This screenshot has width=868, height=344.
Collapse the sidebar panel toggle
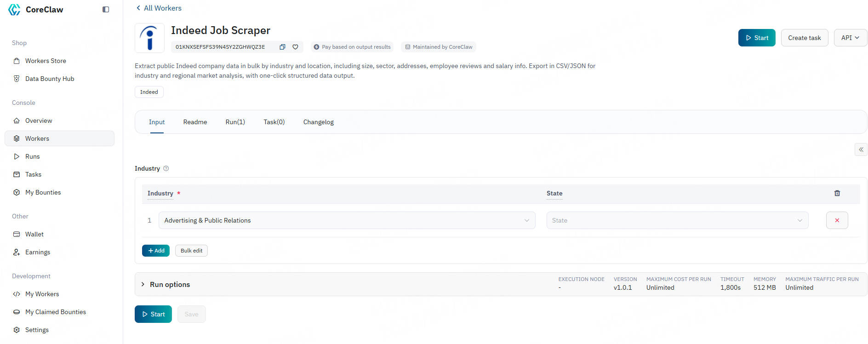(x=106, y=10)
